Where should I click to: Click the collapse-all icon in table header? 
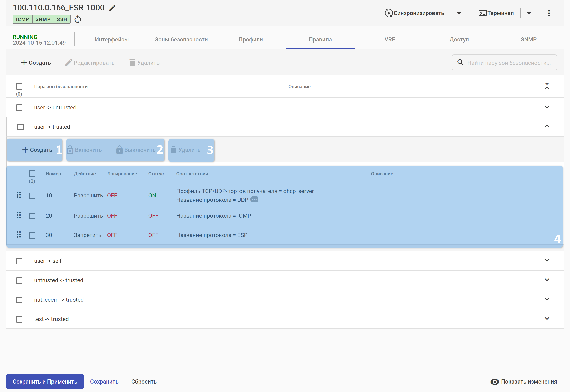[x=547, y=86]
